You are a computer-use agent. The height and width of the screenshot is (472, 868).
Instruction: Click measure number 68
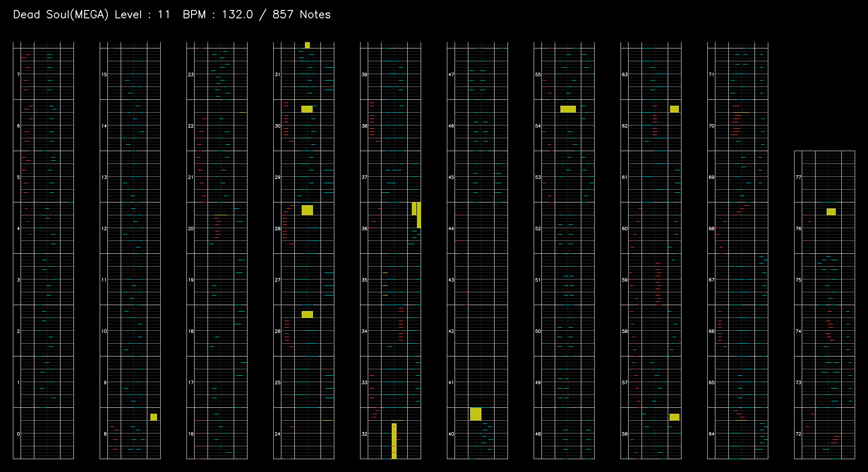click(x=712, y=228)
